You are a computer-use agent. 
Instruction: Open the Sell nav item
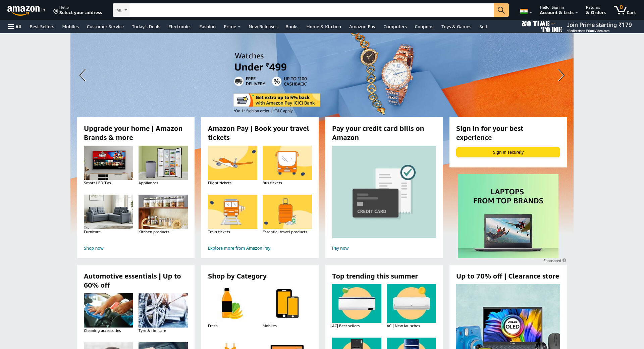pyautogui.click(x=483, y=27)
